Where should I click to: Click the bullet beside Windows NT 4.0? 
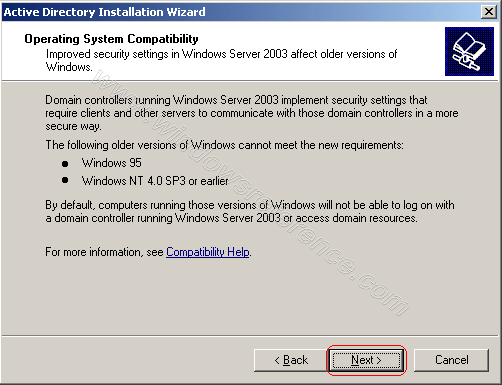pyautogui.click(x=65, y=180)
